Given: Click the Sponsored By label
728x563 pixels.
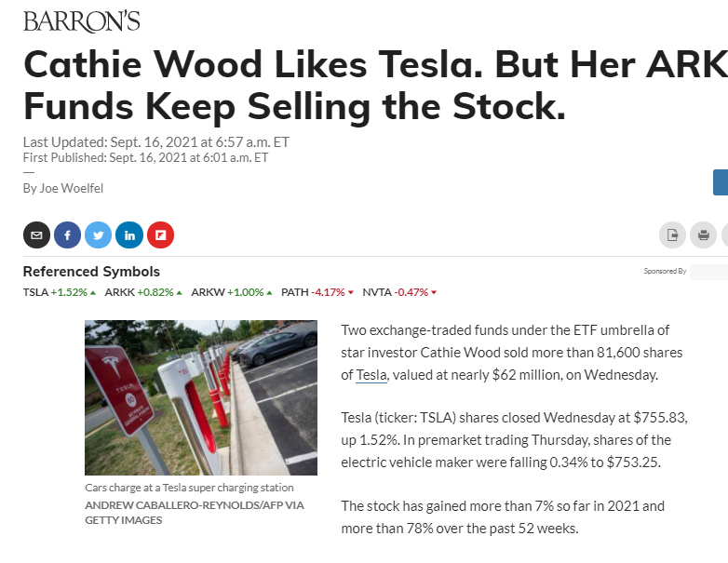Looking at the screenshot, I should (665, 272).
